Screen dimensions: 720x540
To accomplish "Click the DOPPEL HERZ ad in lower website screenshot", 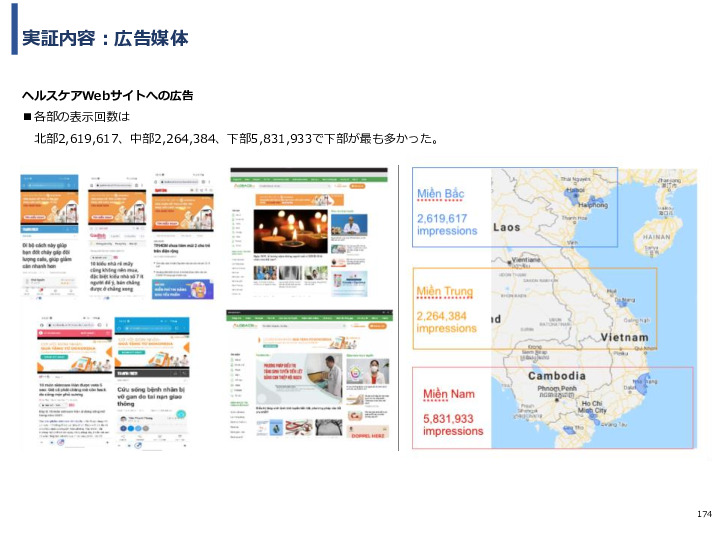I will tap(368, 432).
